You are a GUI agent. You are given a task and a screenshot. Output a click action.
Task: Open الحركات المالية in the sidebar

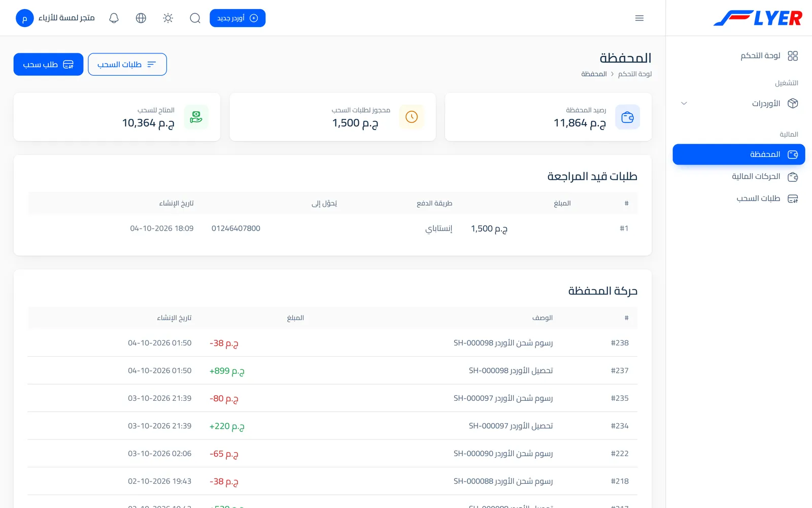point(739,176)
